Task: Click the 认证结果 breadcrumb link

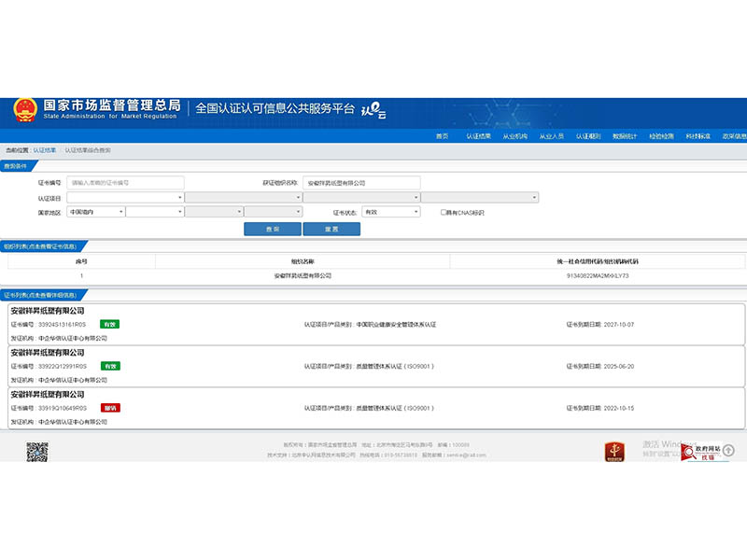Action: (x=44, y=150)
